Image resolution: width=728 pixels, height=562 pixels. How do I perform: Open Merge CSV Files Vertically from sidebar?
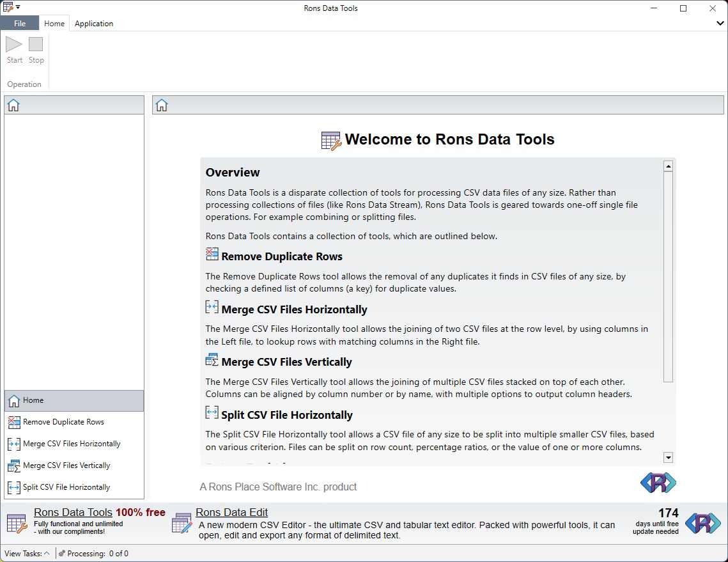click(66, 465)
